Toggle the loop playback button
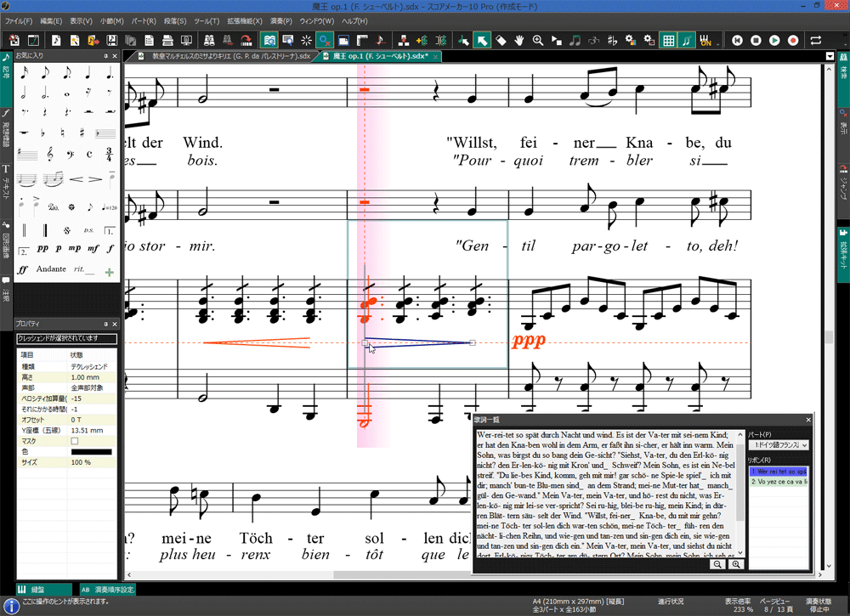This screenshot has width=850, height=616. pyautogui.click(x=816, y=40)
